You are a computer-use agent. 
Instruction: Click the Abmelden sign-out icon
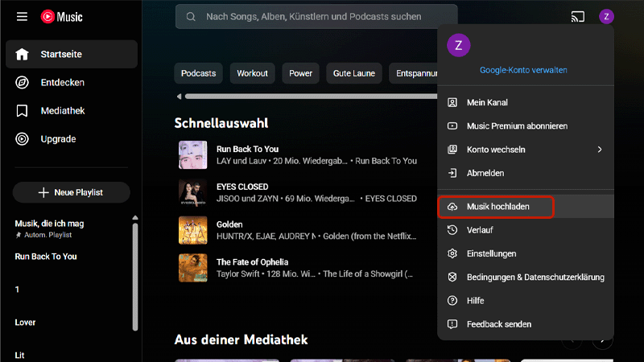[x=452, y=173]
